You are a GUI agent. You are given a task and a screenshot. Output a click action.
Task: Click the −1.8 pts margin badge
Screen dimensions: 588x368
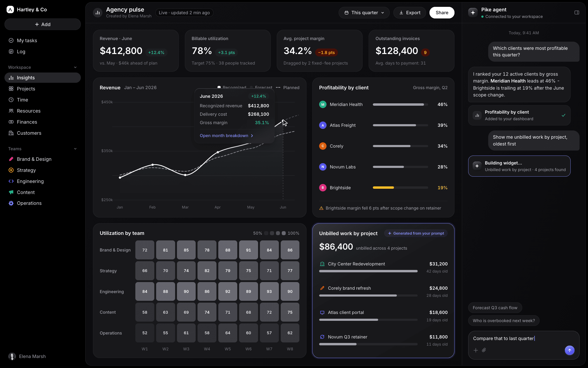327,52
